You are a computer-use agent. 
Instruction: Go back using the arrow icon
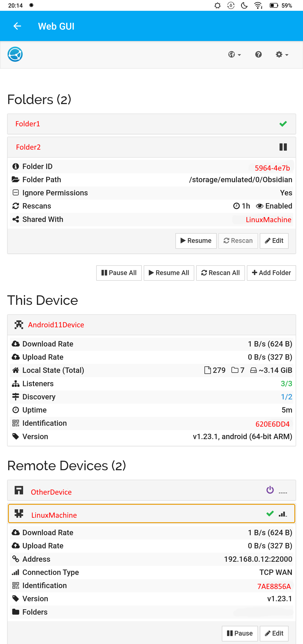point(17,26)
